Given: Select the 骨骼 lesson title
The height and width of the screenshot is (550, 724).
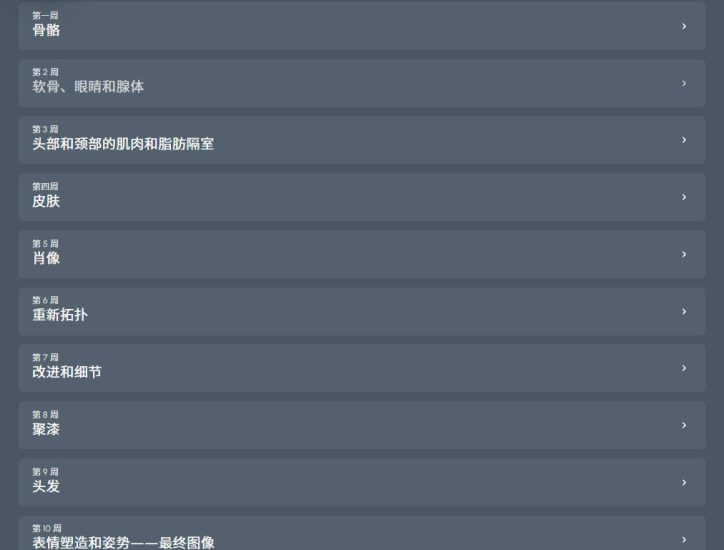Looking at the screenshot, I should pos(46,30).
